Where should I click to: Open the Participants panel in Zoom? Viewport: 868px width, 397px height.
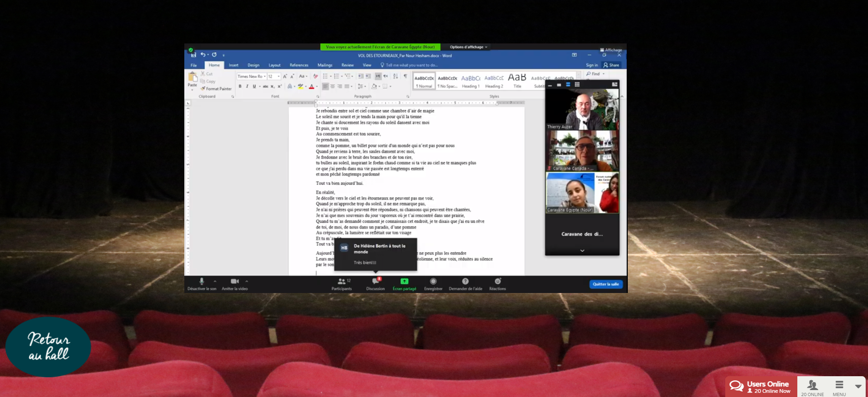(341, 281)
